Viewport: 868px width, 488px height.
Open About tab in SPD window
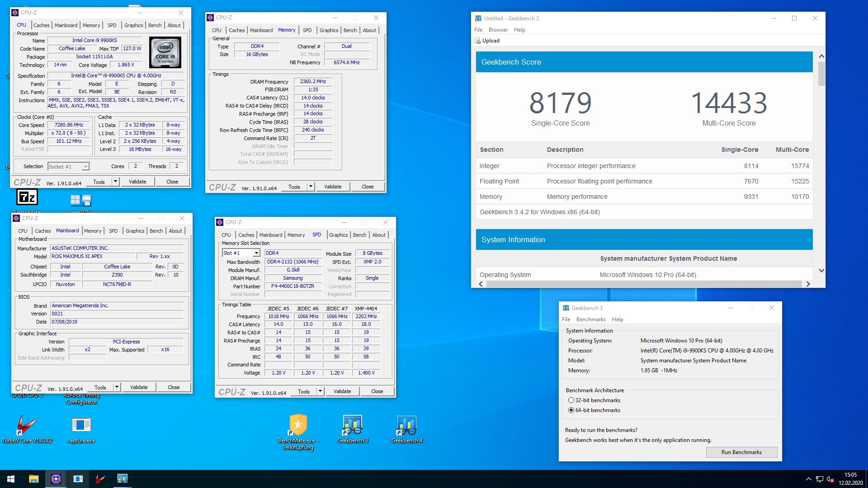[x=379, y=235]
